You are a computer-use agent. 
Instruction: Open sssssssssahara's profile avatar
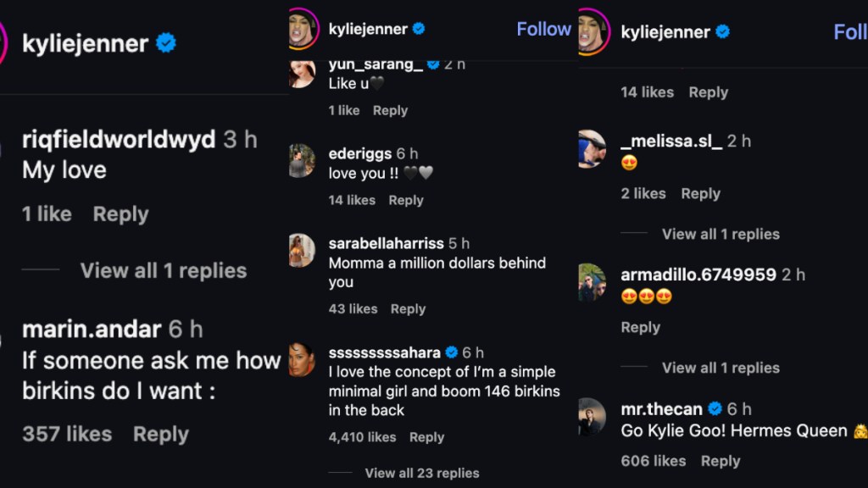click(302, 359)
